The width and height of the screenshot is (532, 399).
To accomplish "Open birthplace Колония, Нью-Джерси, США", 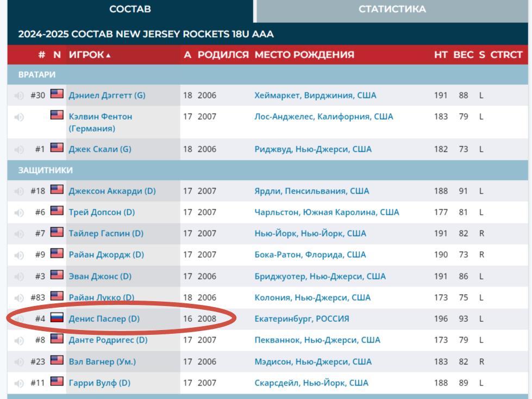I will click(312, 297).
